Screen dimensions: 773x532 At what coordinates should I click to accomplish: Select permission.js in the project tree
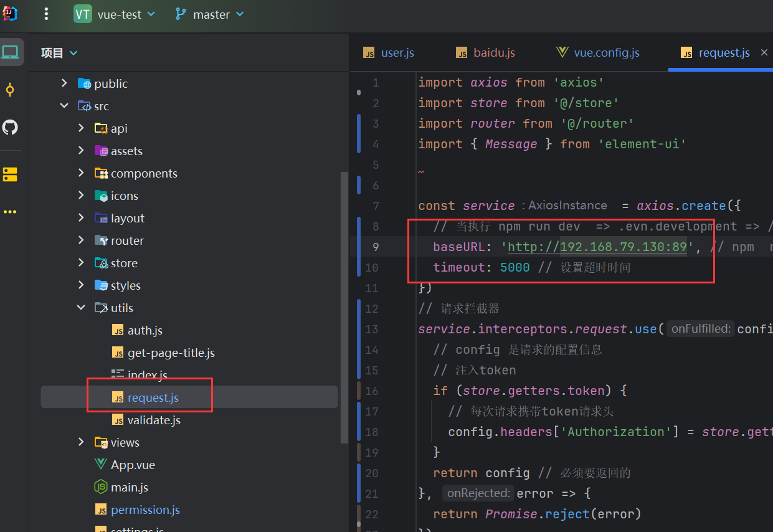(145, 510)
